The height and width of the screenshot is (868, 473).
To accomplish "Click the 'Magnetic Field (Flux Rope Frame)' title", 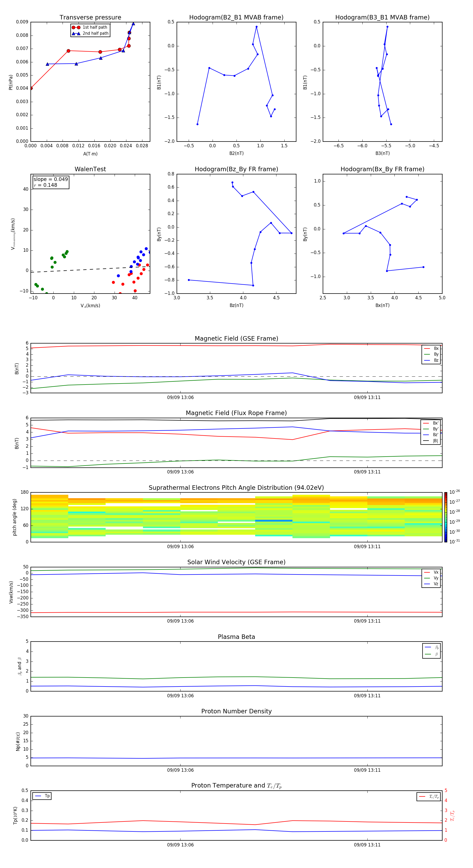I will click(236, 413).
